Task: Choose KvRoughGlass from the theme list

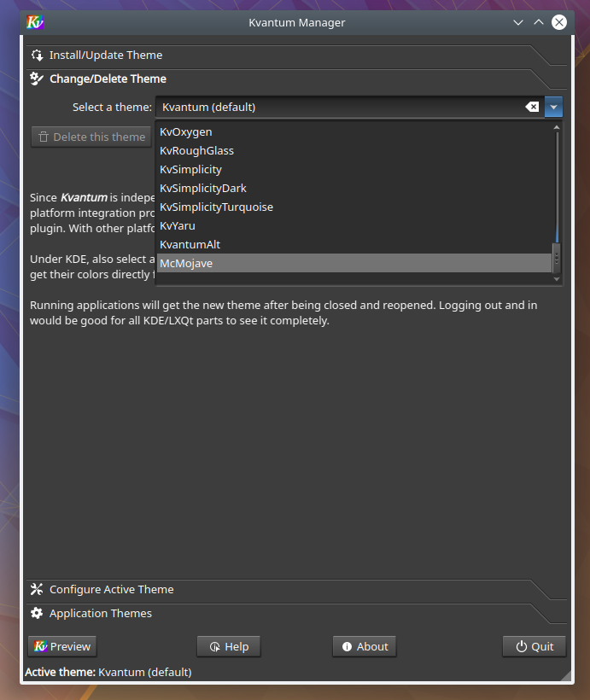Action: tap(354, 151)
